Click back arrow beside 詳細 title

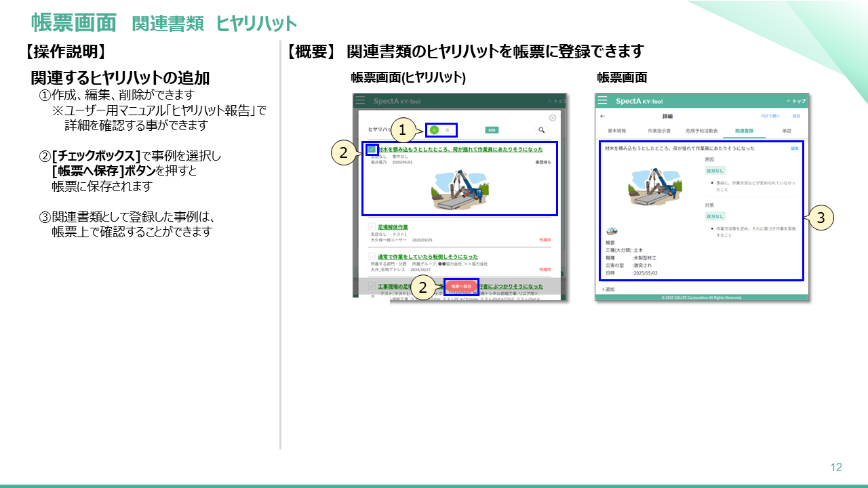[x=602, y=116]
